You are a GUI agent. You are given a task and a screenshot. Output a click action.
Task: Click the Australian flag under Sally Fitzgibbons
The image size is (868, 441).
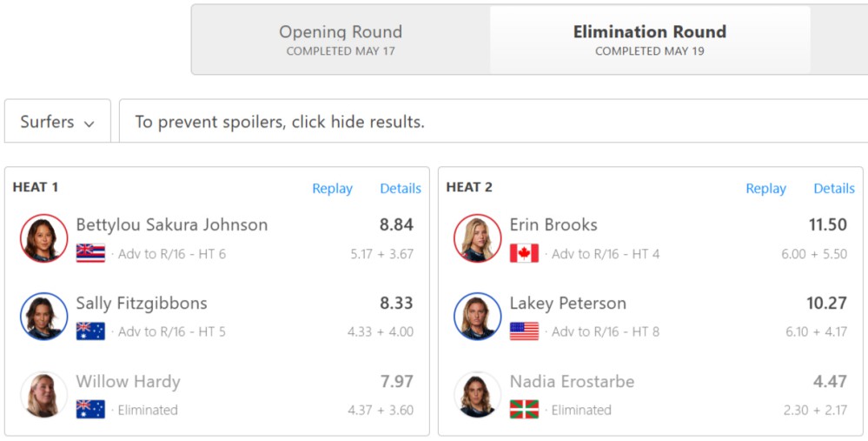tap(90, 331)
